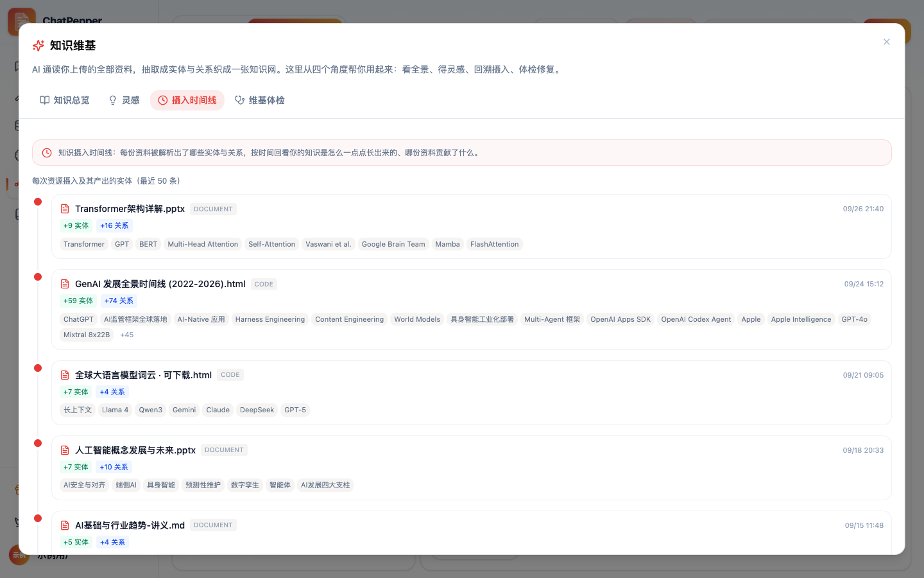924x578 pixels.
Task: Select the Self-Attention tag
Action: coord(272,244)
